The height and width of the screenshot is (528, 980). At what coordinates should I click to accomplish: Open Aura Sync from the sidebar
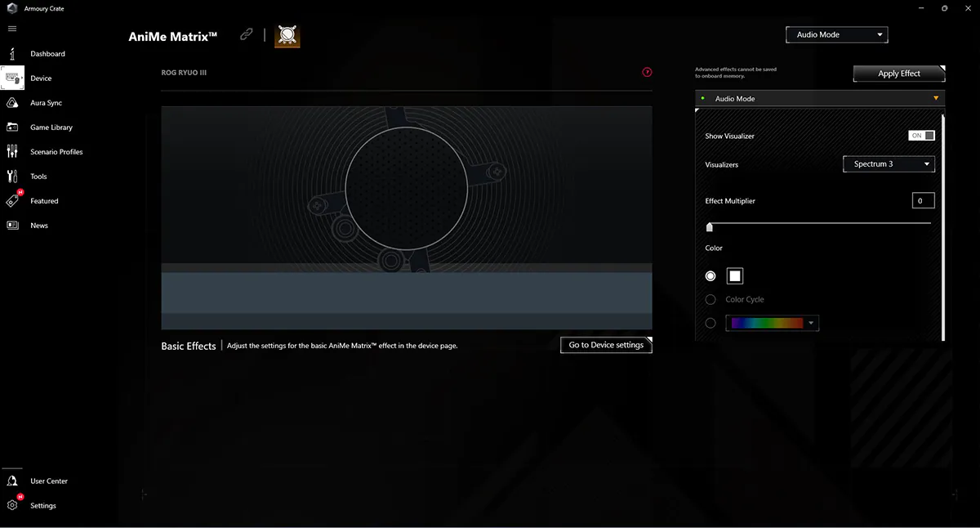(12, 103)
